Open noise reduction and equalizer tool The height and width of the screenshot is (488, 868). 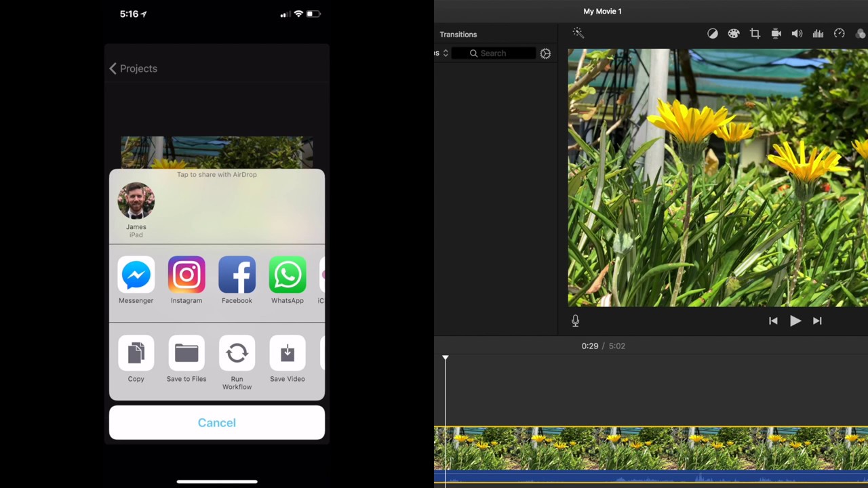pyautogui.click(x=818, y=33)
